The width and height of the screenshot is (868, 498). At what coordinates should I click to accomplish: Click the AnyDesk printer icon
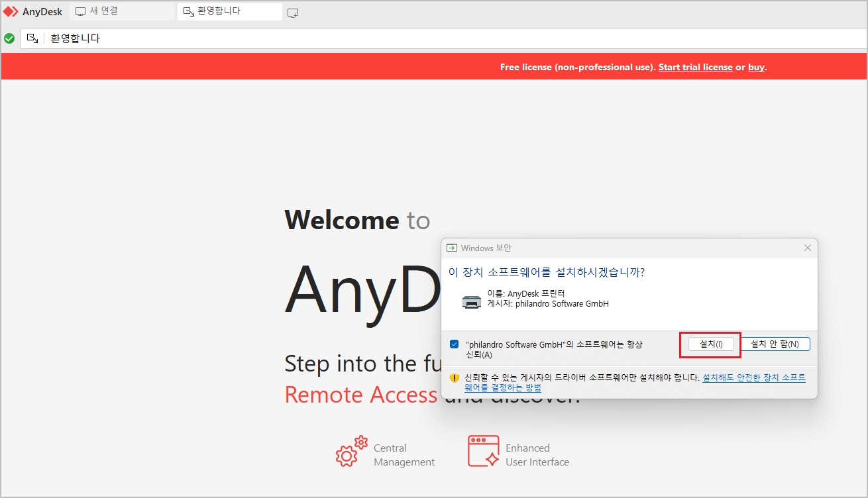[472, 302]
